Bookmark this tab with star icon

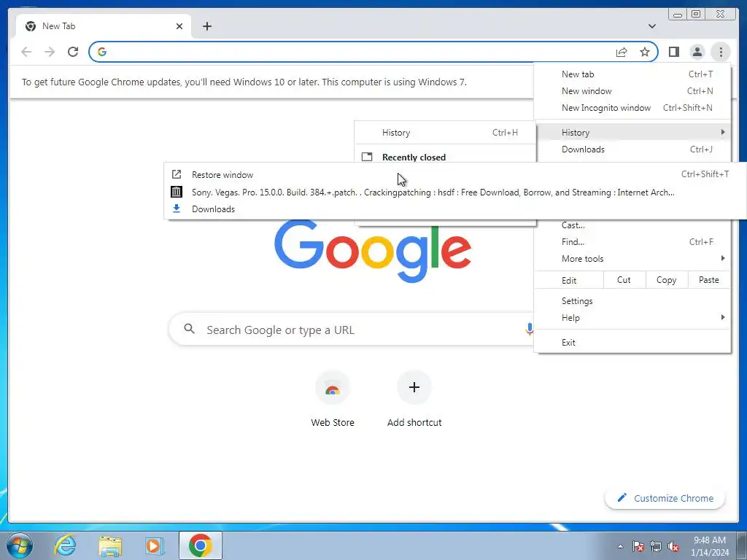645,52
